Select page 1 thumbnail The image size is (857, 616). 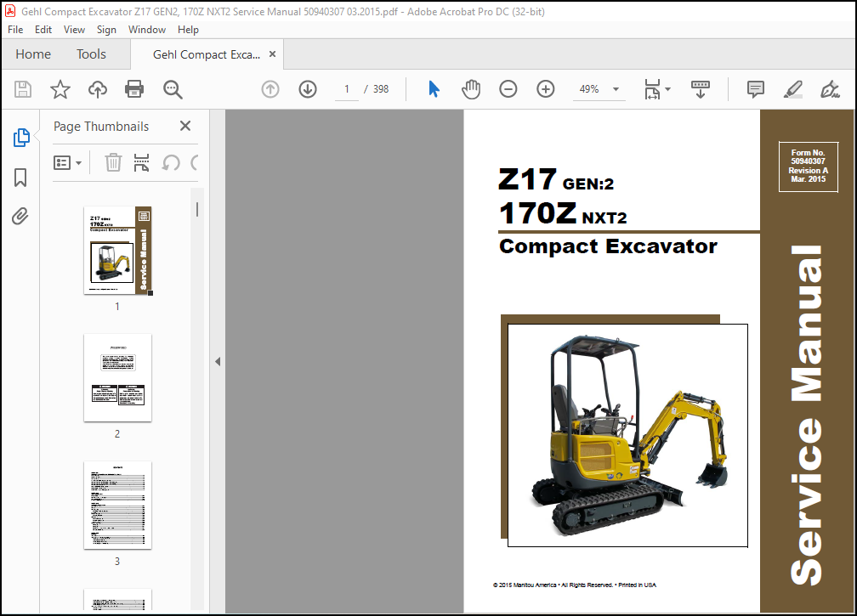coord(117,250)
